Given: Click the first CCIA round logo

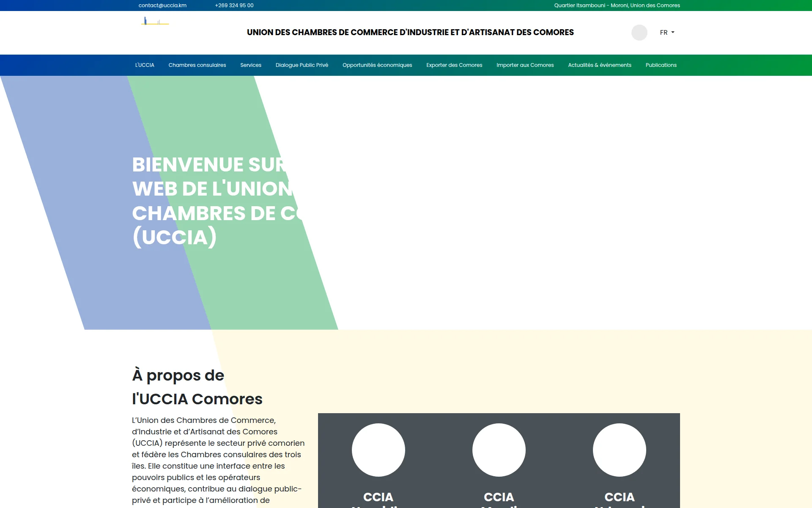Looking at the screenshot, I should tap(379, 450).
